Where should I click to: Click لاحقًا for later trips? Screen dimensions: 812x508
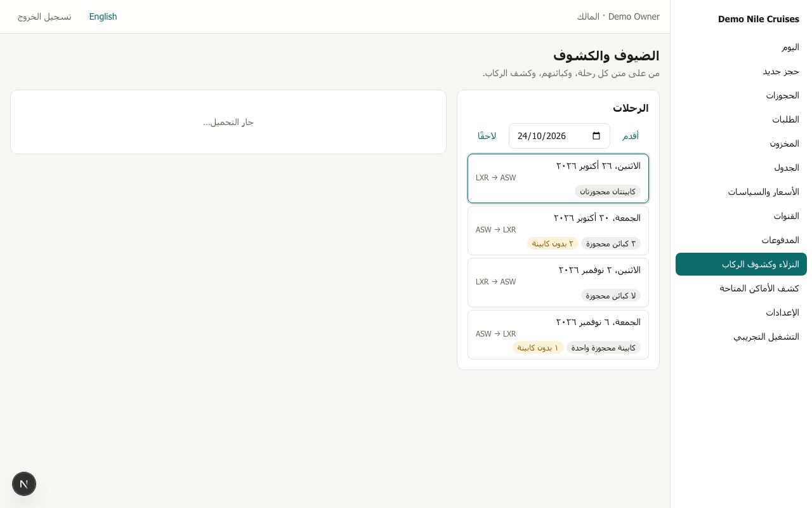(x=487, y=136)
